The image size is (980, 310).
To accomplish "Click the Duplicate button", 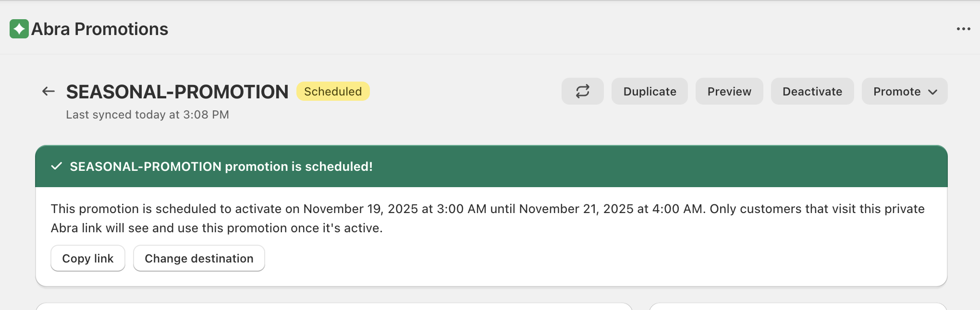I will 649,91.
